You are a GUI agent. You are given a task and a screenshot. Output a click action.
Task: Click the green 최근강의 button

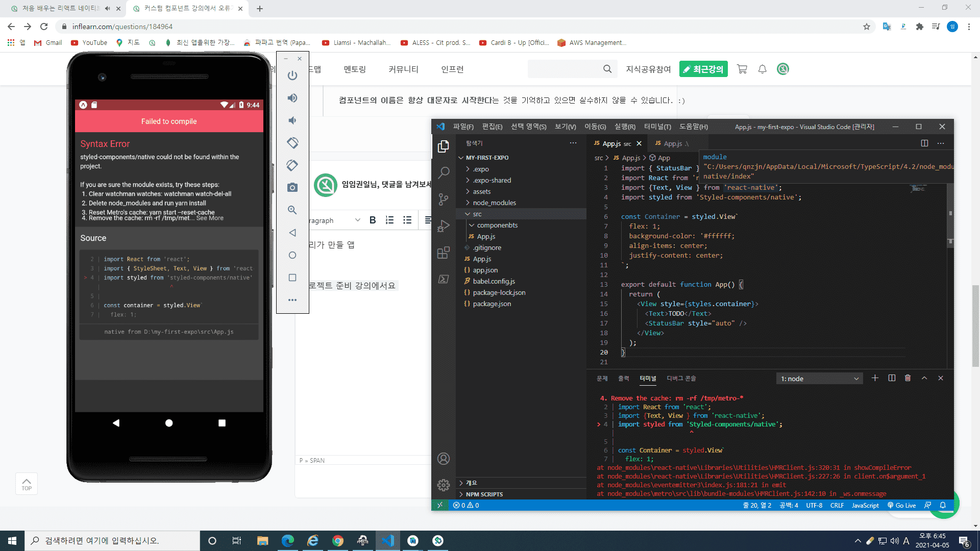(703, 69)
